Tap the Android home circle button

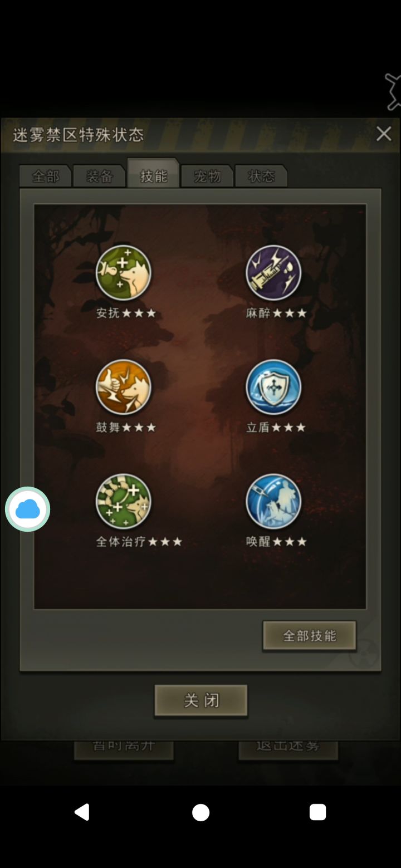point(200,812)
